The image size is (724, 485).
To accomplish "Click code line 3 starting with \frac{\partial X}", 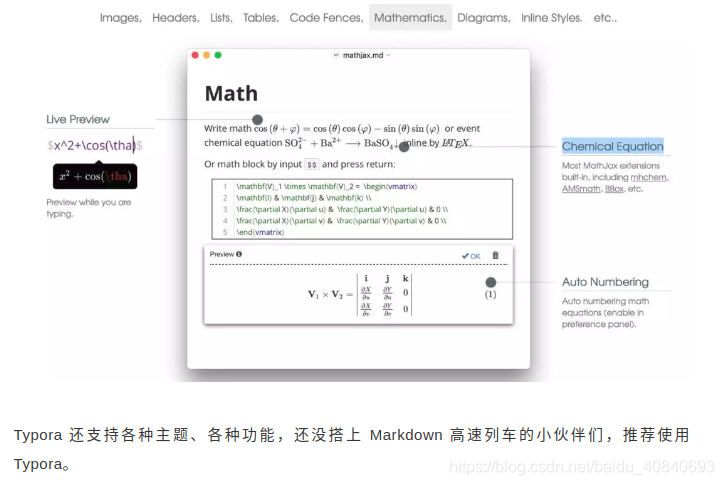I will pos(342,209).
